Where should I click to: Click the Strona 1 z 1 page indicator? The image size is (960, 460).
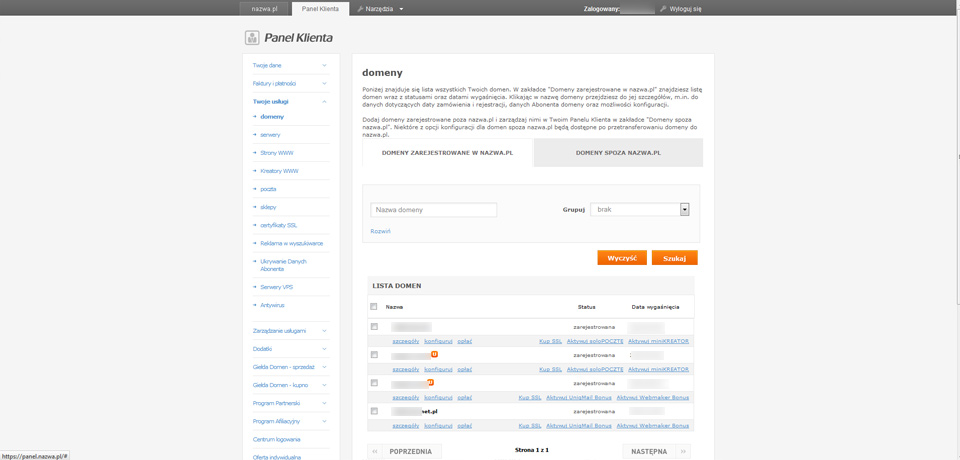coord(531,450)
